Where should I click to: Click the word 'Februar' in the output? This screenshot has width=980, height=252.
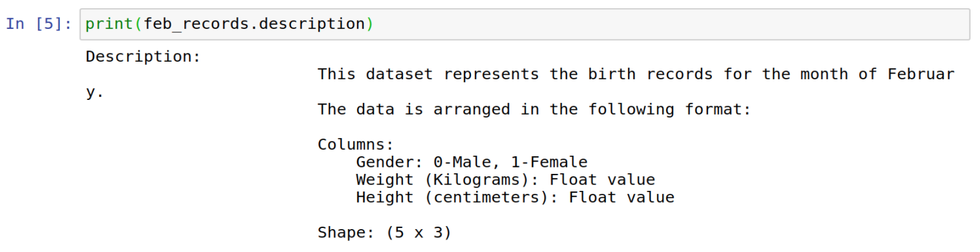pos(921,75)
